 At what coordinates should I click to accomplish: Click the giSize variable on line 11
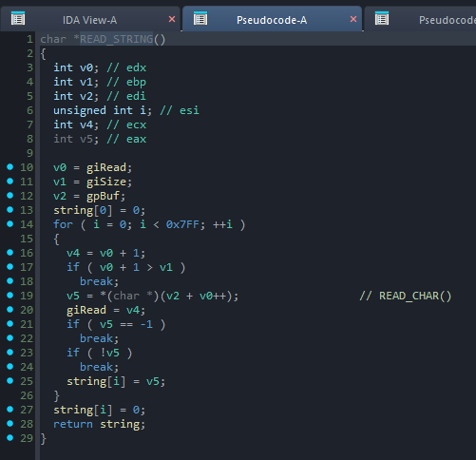click(106, 182)
